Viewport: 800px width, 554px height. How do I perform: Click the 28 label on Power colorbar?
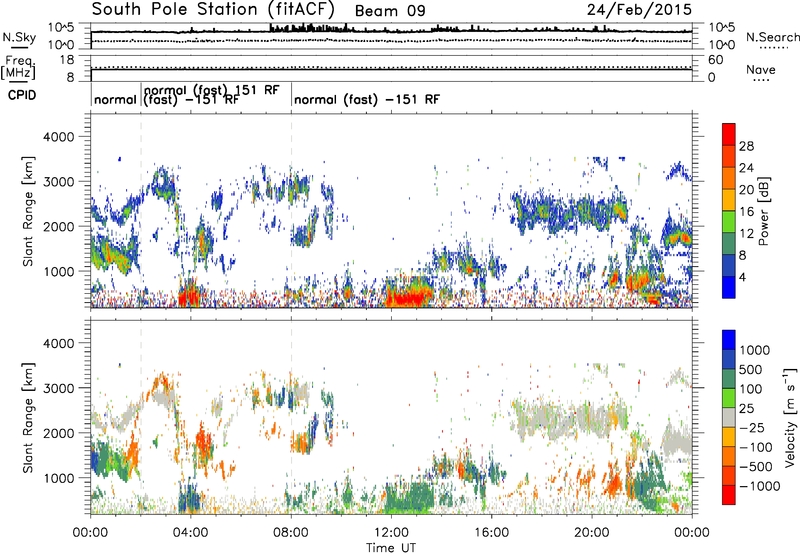tap(746, 146)
